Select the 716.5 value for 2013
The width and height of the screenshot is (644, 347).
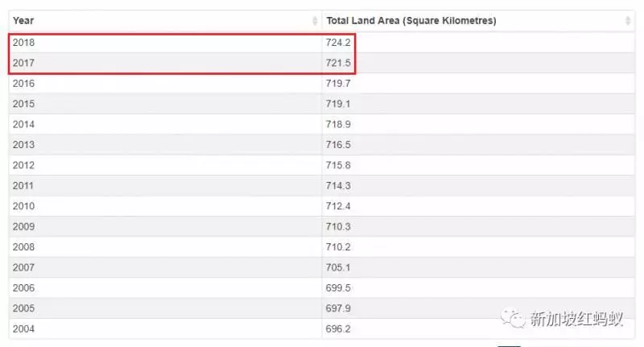pyautogui.click(x=338, y=145)
